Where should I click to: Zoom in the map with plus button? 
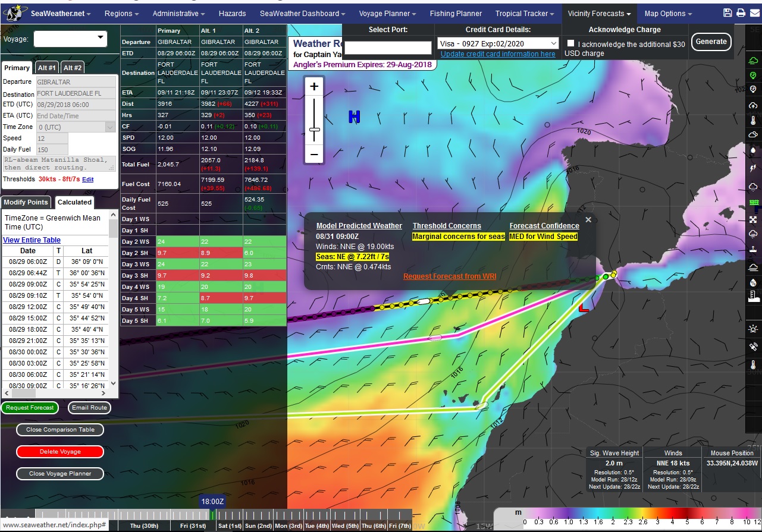click(x=314, y=87)
